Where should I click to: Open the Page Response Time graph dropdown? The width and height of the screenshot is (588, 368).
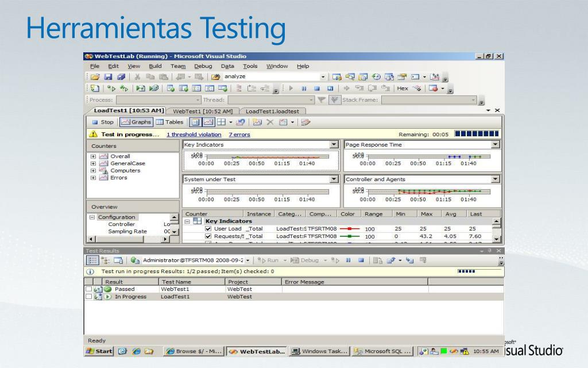(496, 144)
